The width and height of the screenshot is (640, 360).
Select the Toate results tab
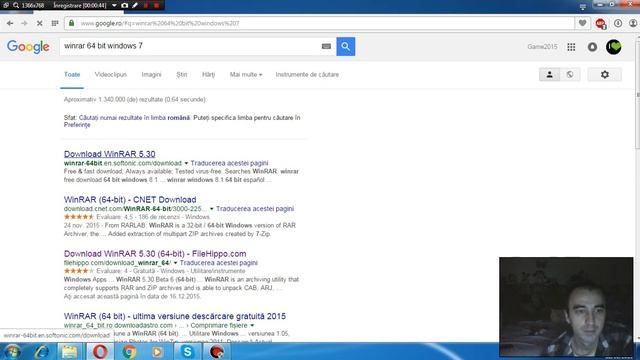click(x=72, y=75)
